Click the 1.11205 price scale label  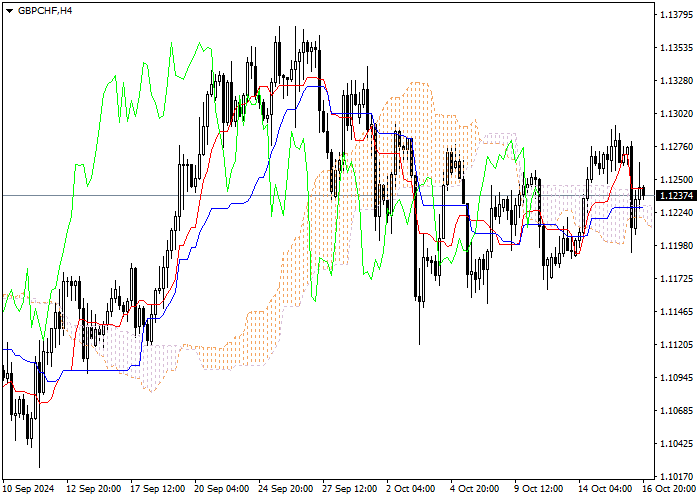tap(676, 345)
